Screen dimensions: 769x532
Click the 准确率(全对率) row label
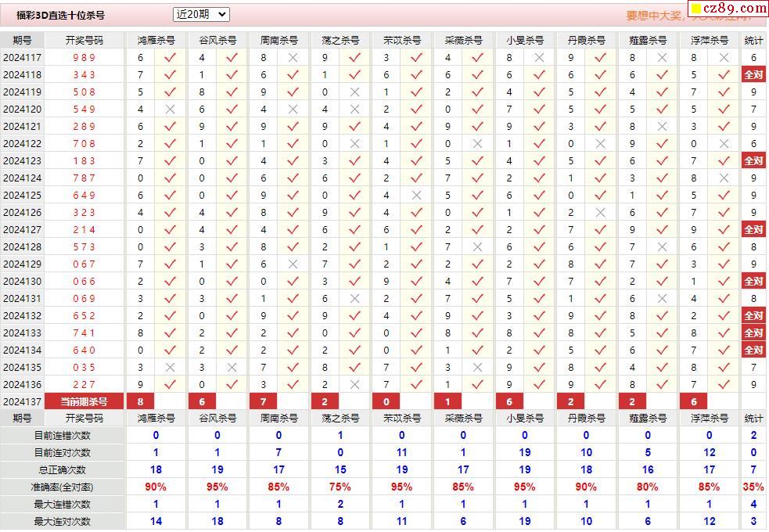tap(63, 487)
